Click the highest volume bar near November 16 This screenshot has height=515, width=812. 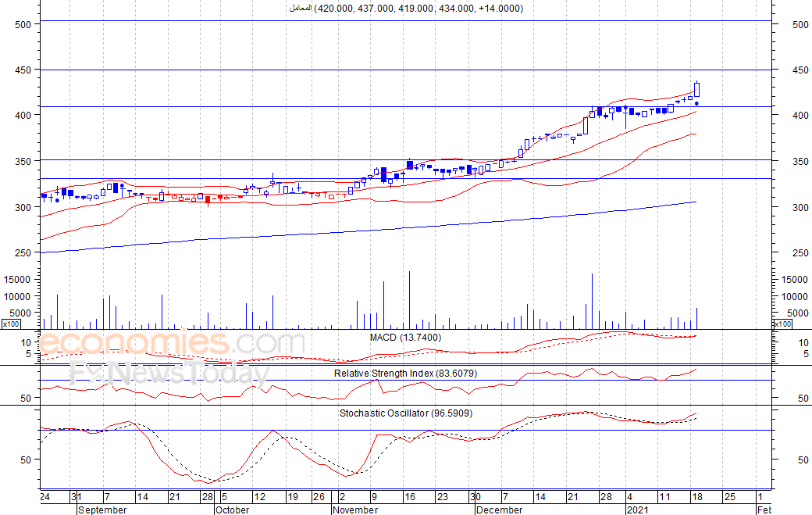click(x=410, y=300)
